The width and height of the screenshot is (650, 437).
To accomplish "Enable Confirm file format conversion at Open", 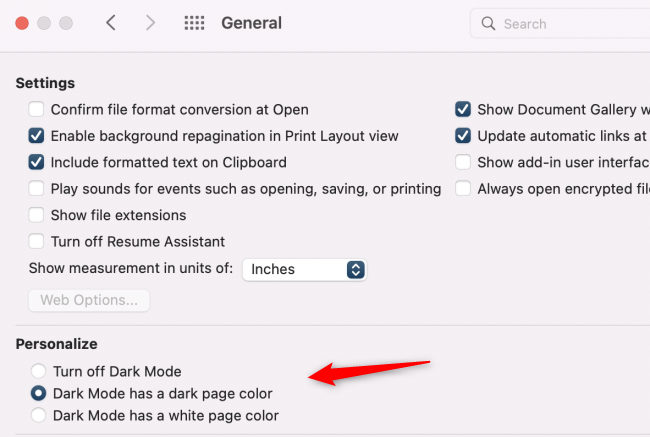I will pos(36,109).
